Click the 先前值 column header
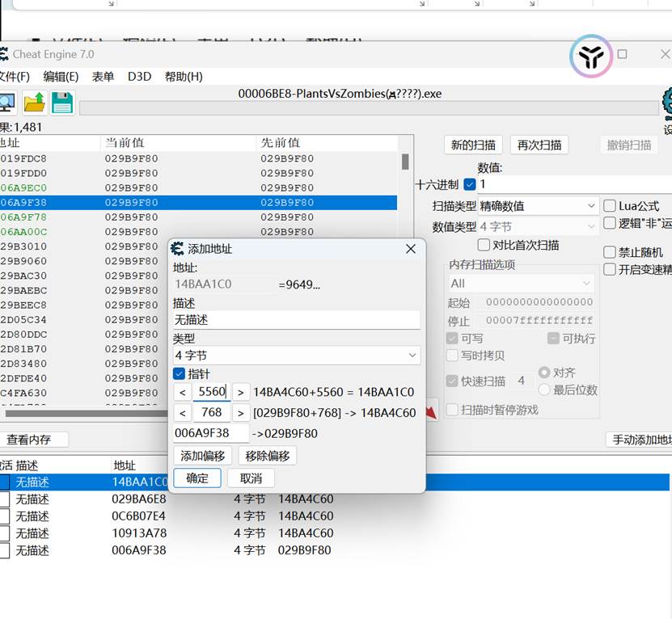The image size is (672, 619). tap(327, 143)
